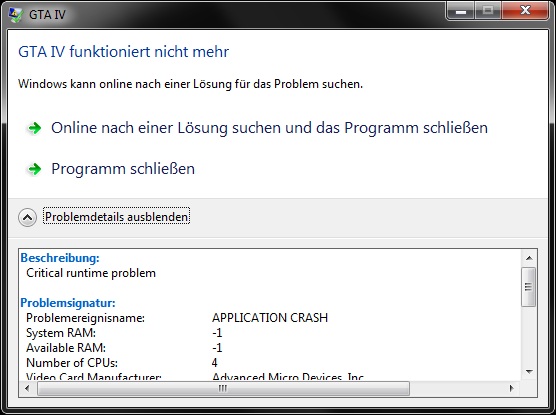
Task: Click the horizontal scrollbar left arrow
Action: pos(27,388)
